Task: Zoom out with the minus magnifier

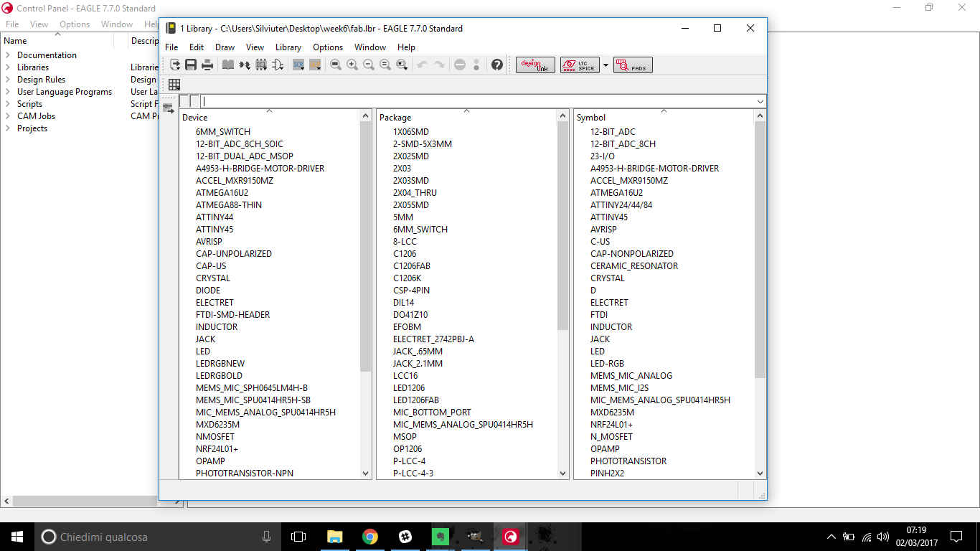Action: coord(369,65)
